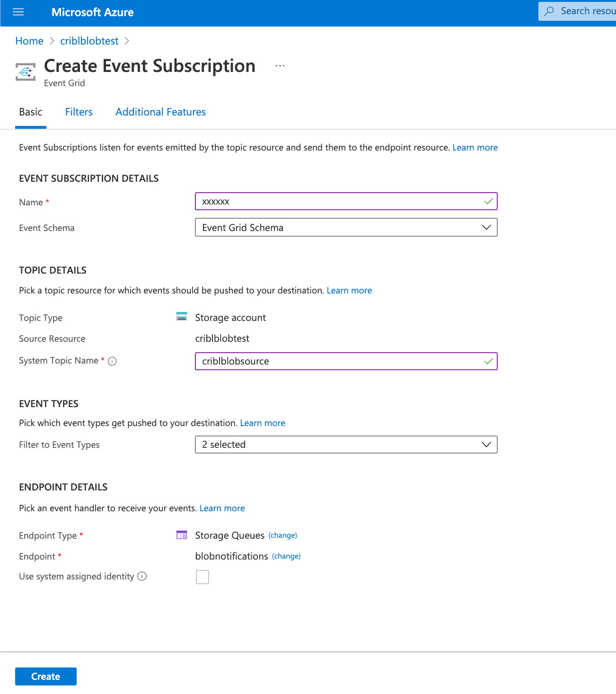616x694 pixels.
Task: Click the ellipsis next to Create Event Subscription
Action: point(280,65)
